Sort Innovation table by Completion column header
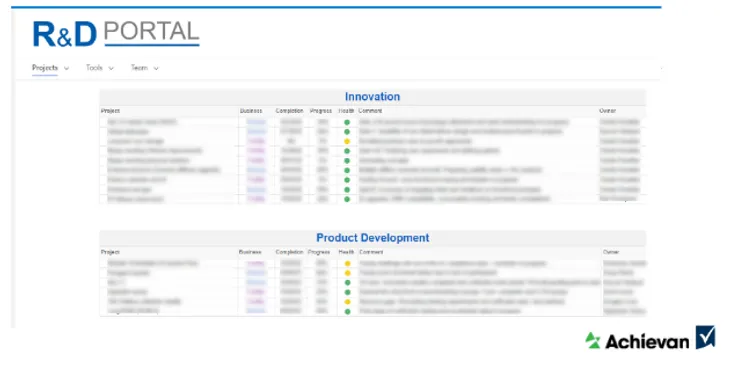Image resolution: width=740 pixels, height=365 pixels. pyautogui.click(x=289, y=111)
